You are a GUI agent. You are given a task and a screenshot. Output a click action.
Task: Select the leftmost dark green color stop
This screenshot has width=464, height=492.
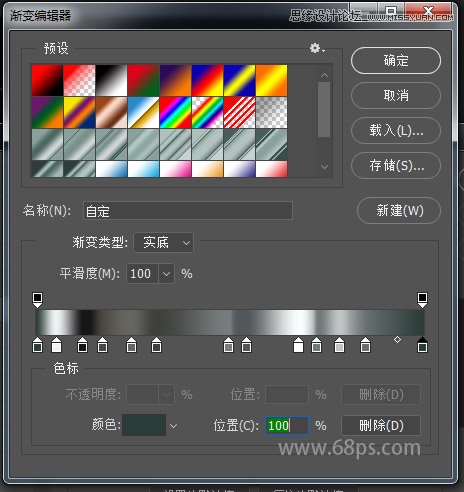point(38,345)
